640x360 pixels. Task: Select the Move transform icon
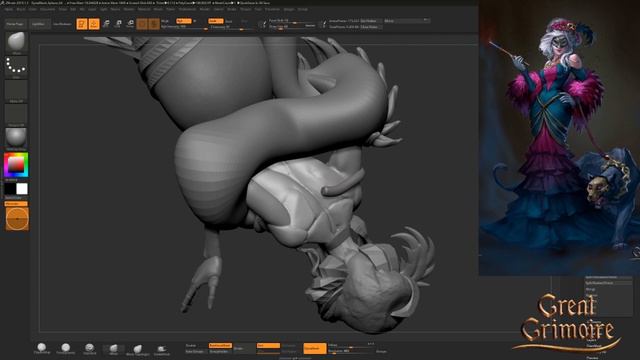pyautogui.click(x=106, y=24)
